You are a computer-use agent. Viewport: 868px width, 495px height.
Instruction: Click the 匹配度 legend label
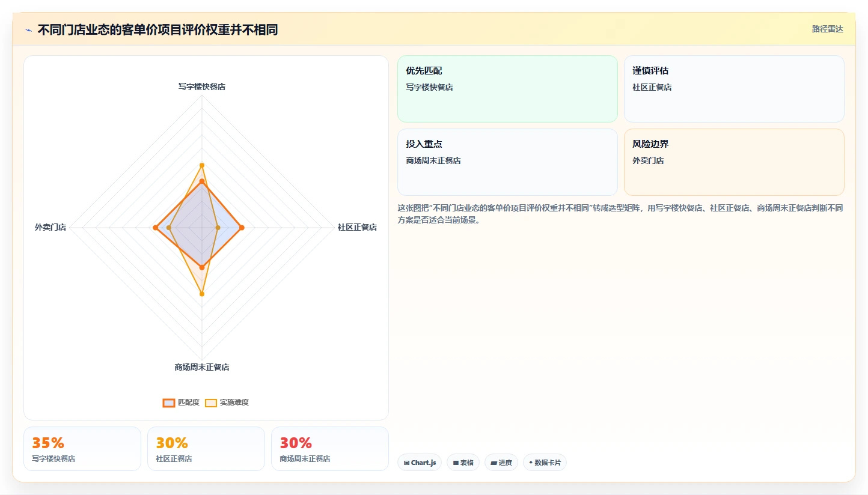tap(189, 402)
